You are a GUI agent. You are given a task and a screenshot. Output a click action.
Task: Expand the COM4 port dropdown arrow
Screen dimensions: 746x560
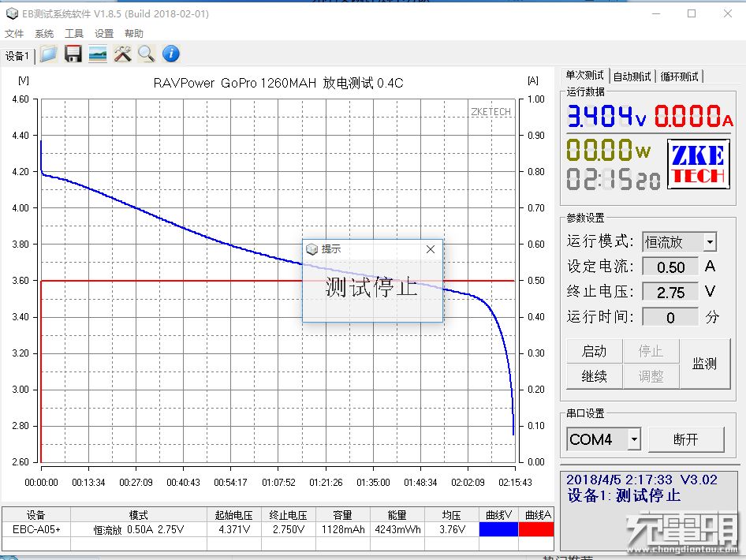634,439
